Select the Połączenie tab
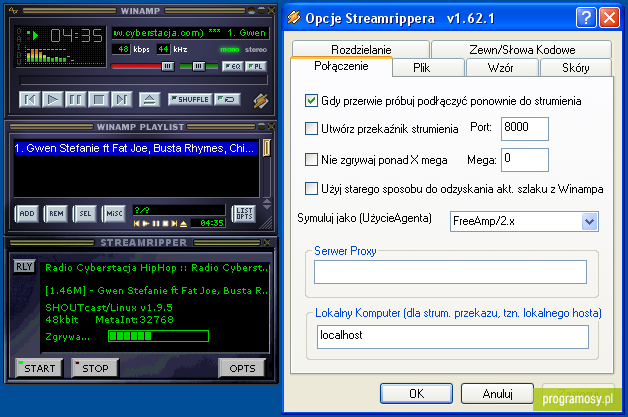The width and height of the screenshot is (628, 417). [341, 66]
